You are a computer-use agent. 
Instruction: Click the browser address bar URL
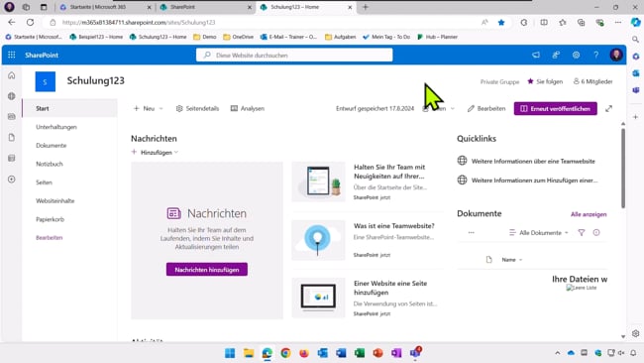pyautogui.click(x=139, y=22)
